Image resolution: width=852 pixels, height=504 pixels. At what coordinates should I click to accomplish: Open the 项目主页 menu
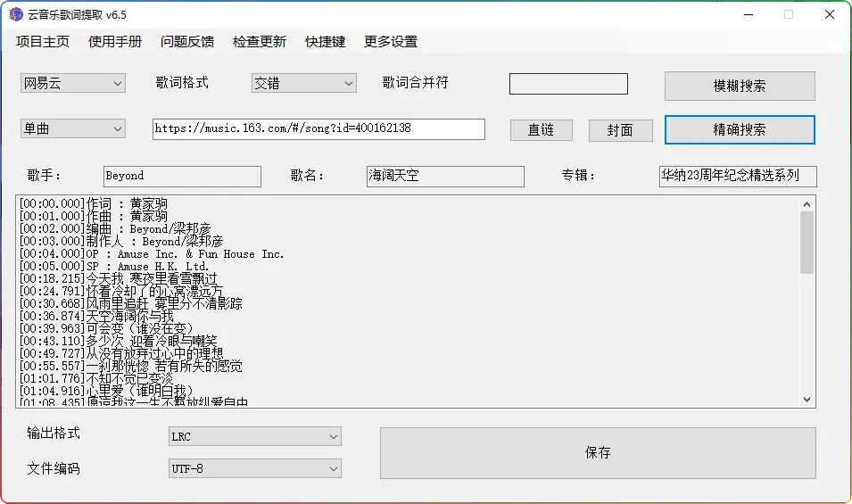pyautogui.click(x=42, y=42)
